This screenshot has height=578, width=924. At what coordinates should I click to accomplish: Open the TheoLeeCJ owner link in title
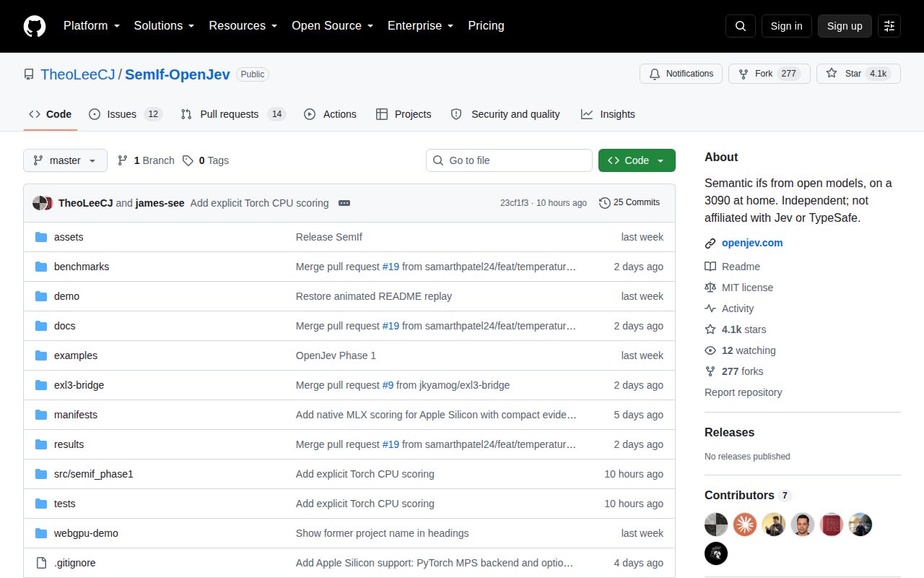click(78, 74)
